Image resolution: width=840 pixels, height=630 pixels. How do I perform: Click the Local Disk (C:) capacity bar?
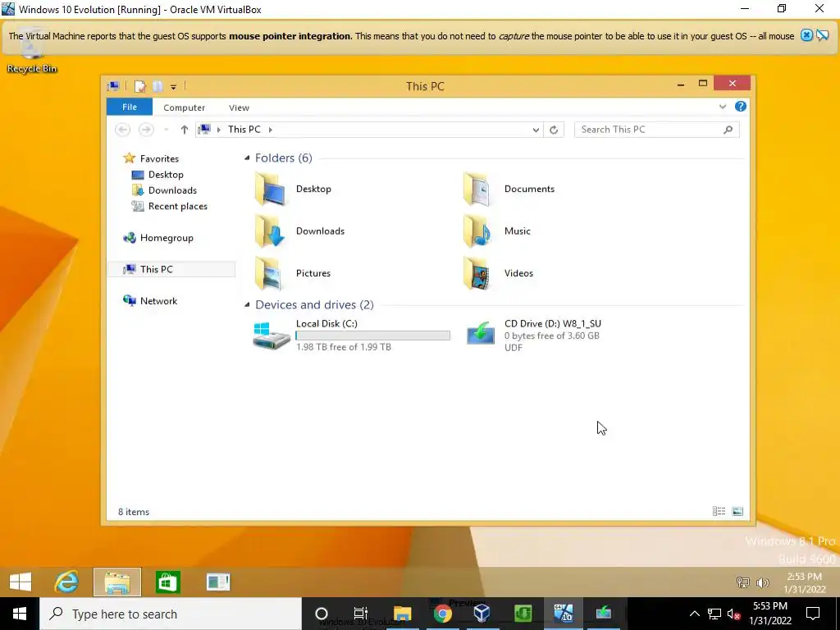[373, 336]
